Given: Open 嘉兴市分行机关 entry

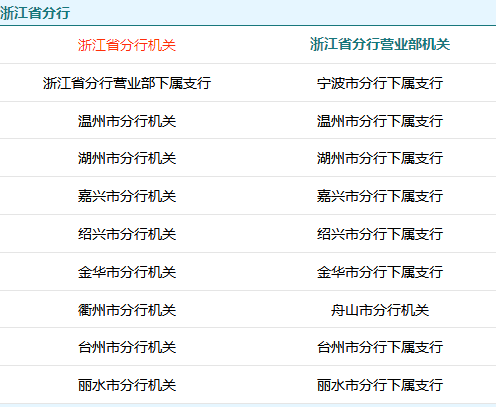Looking at the screenshot, I should click(x=127, y=196).
